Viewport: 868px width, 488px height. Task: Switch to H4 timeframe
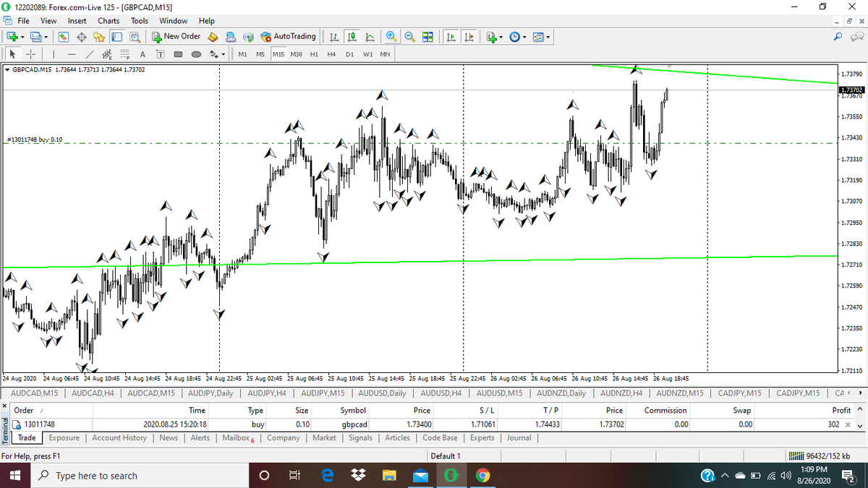coord(331,54)
